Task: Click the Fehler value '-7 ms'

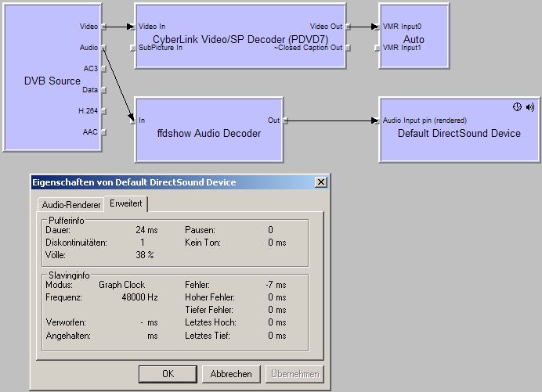Action: tap(276, 285)
